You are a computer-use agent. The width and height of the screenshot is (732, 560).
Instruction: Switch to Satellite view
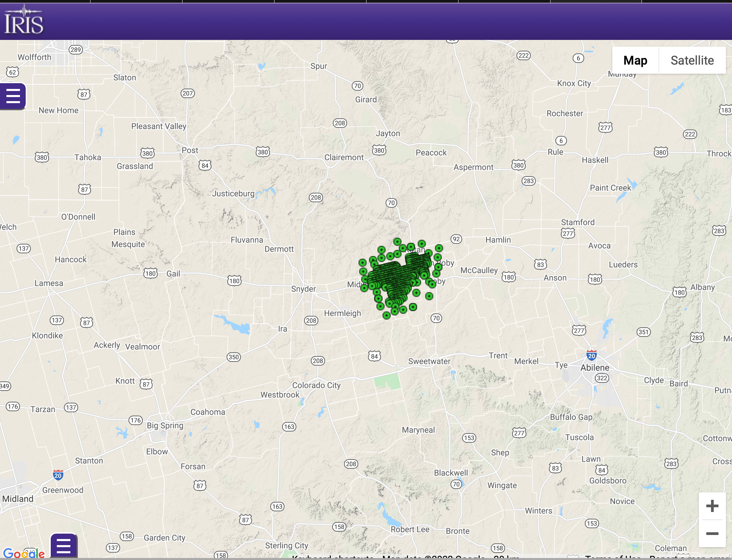tap(692, 60)
